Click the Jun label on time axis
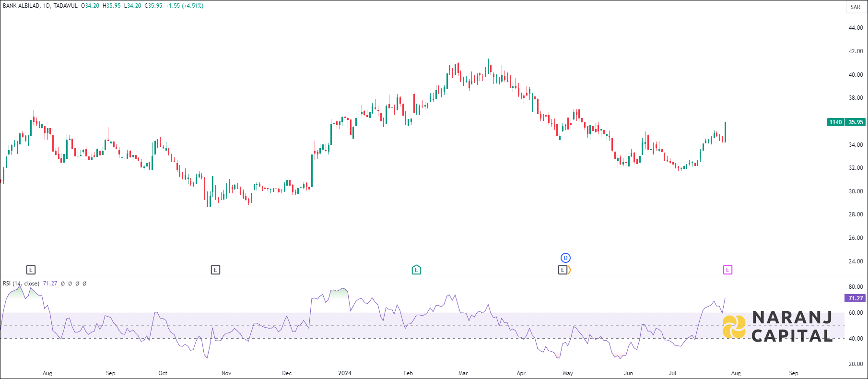This screenshot has width=868, height=379. (x=628, y=373)
